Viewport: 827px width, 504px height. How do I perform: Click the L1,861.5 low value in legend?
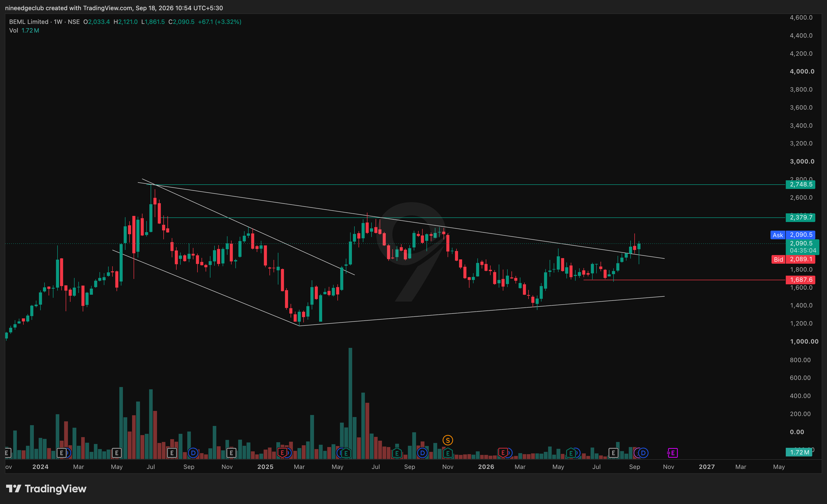click(153, 22)
